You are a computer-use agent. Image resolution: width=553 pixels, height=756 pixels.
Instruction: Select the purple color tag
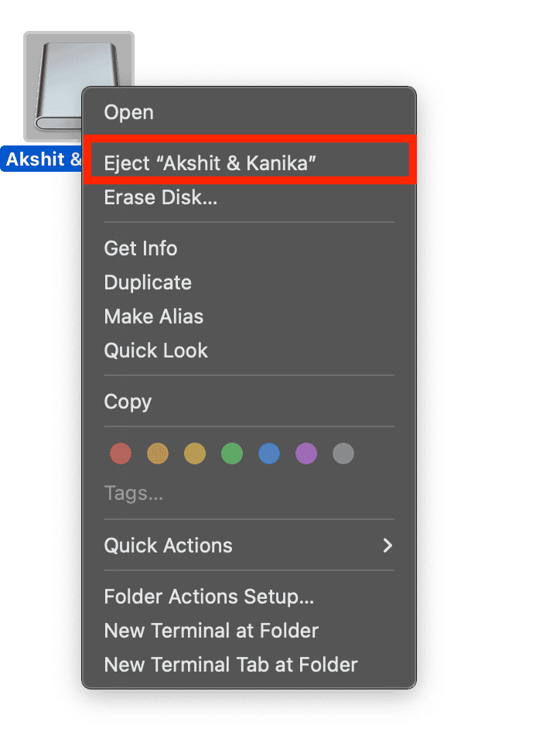[x=306, y=453]
